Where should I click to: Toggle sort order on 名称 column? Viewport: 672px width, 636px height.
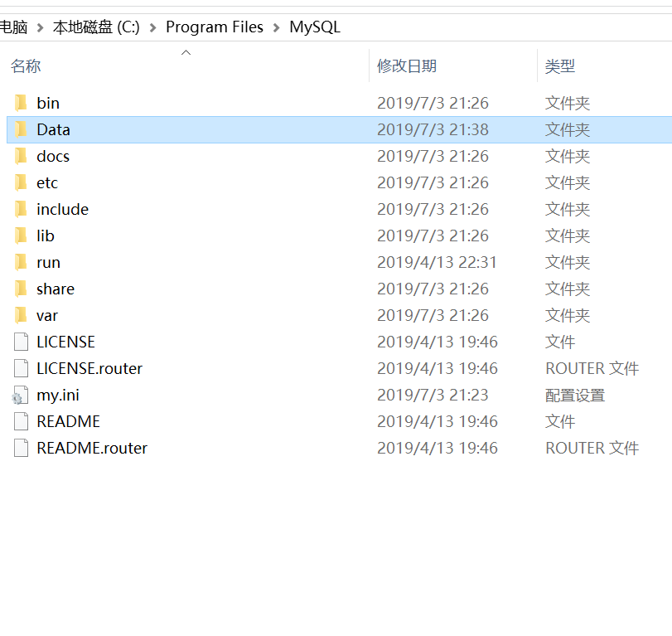coord(26,66)
